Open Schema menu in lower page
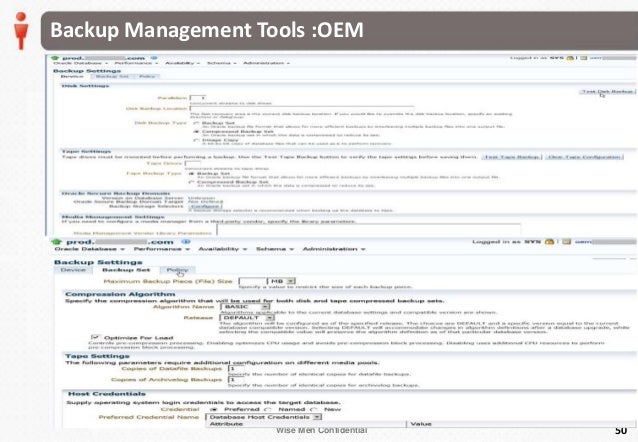This screenshot has width=638, height=442. pos(275,249)
